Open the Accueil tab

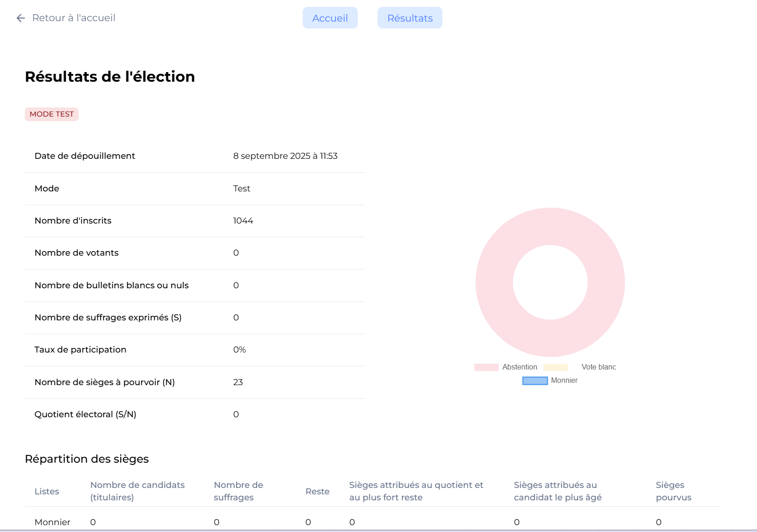[330, 18]
